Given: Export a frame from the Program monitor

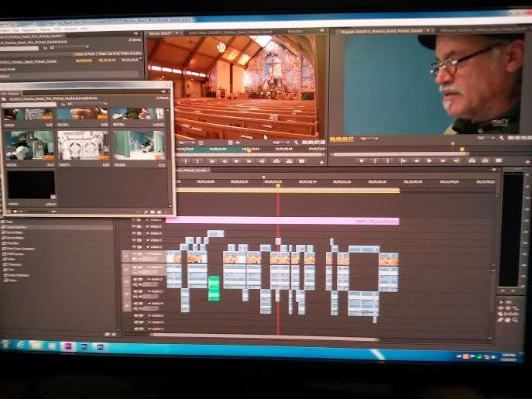Looking at the screenshot, I should click(x=499, y=160).
